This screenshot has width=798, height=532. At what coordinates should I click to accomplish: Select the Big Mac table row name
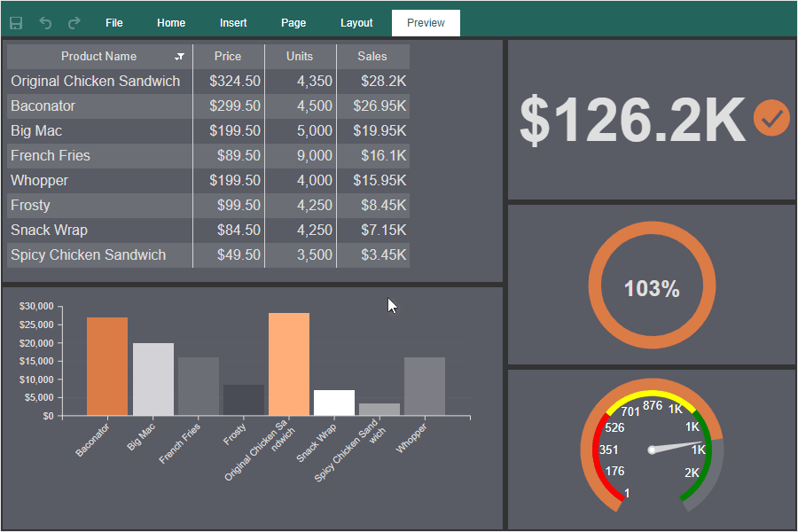click(x=36, y=131)
